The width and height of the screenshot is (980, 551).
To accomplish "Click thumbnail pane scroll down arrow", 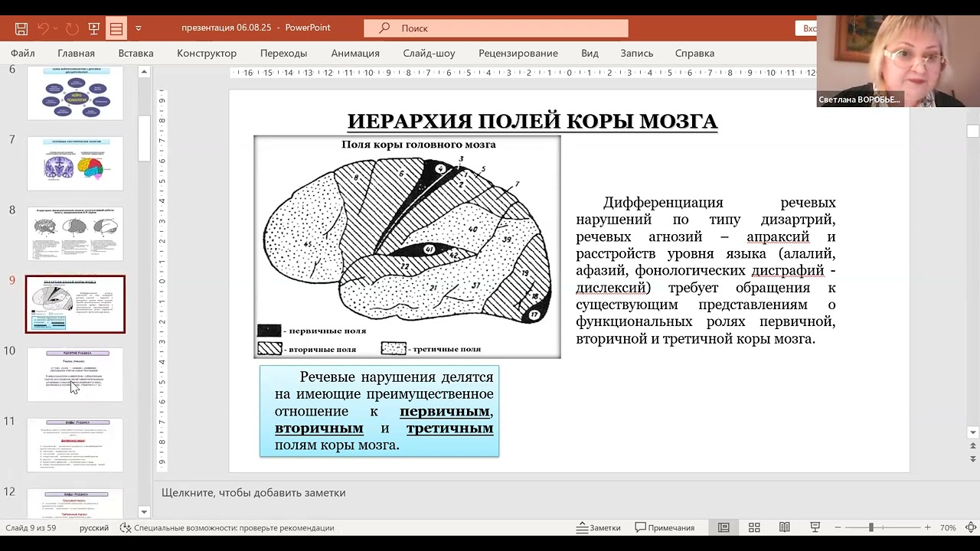I will coord(144,512).
